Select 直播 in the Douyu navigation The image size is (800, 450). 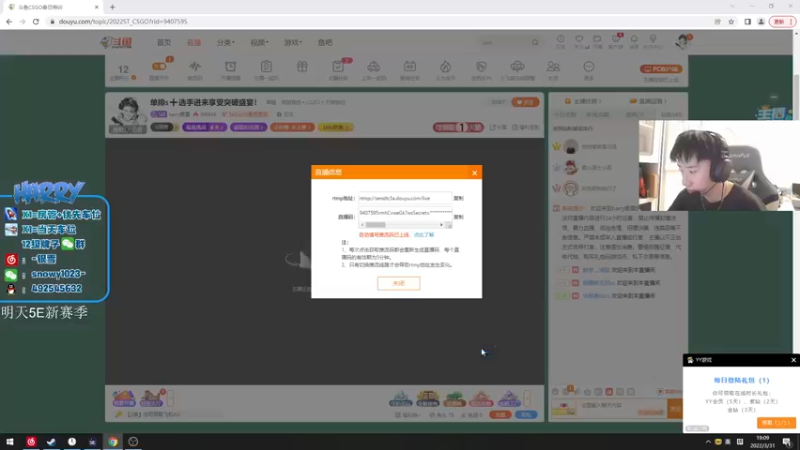coord(194,42)
